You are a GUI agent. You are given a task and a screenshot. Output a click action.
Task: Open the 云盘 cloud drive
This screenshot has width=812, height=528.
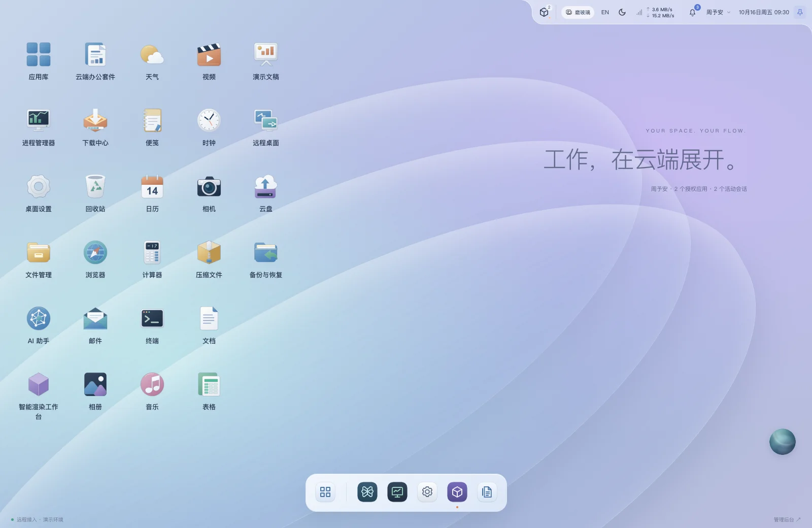(266, 193)
